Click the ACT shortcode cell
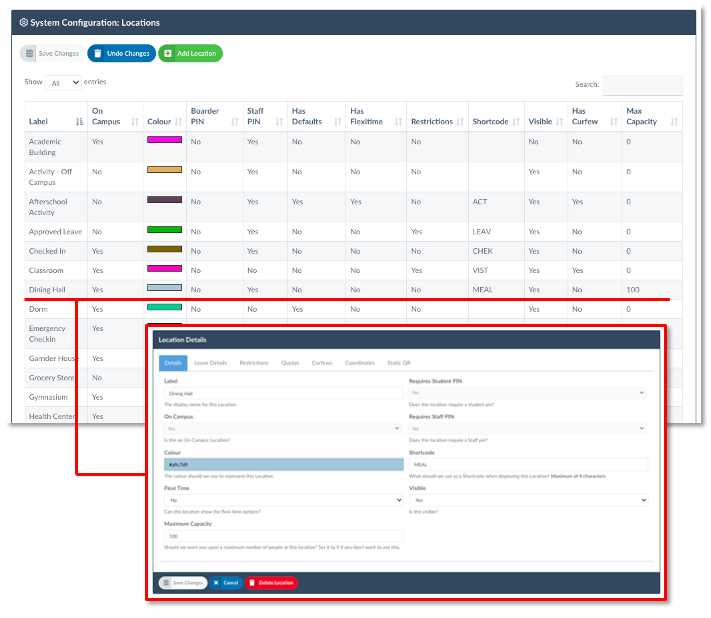 coord(480,202)
